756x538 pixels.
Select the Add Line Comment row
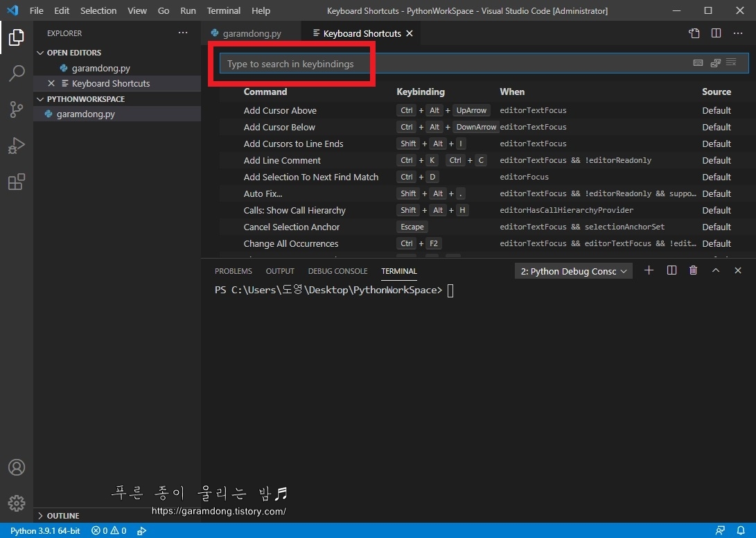(484, 160)
